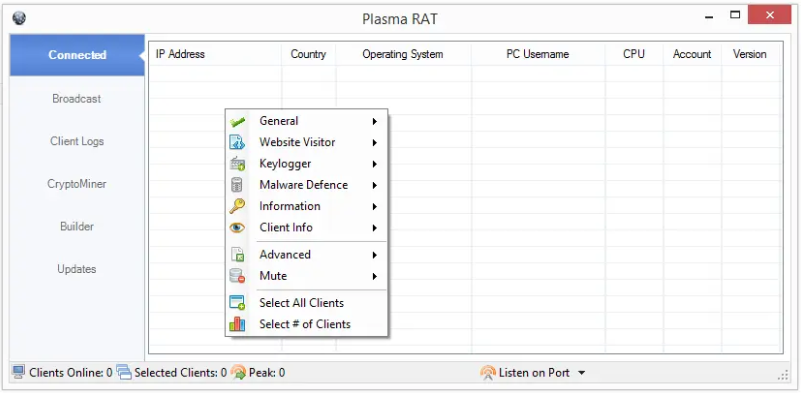The width and height of the screenshot is (801, 393).
Task: Click the document icon beside Advanced
Action: (237, 255)
